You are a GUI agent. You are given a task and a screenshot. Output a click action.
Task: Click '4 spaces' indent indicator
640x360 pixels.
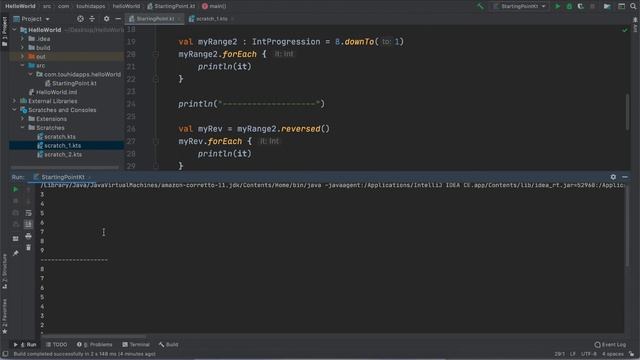[x=613, y=354]
